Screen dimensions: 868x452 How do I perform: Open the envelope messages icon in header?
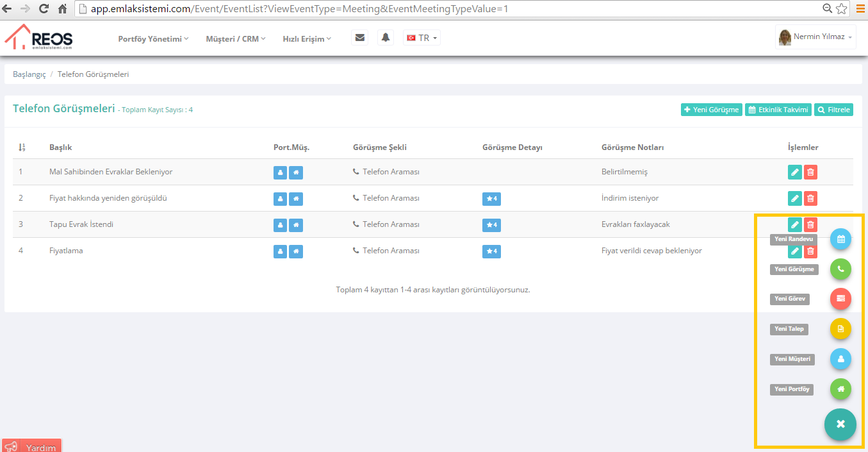(360, 38)
